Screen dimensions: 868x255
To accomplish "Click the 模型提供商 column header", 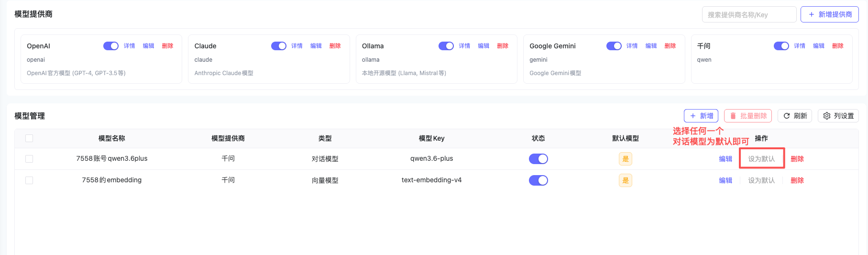I will pyautogui.click(x=228, y=138).
